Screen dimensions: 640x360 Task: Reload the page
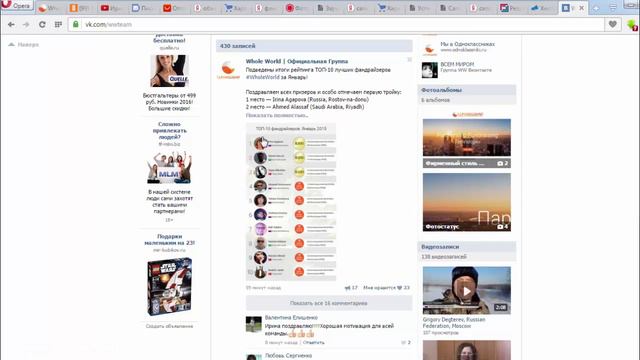42,24
